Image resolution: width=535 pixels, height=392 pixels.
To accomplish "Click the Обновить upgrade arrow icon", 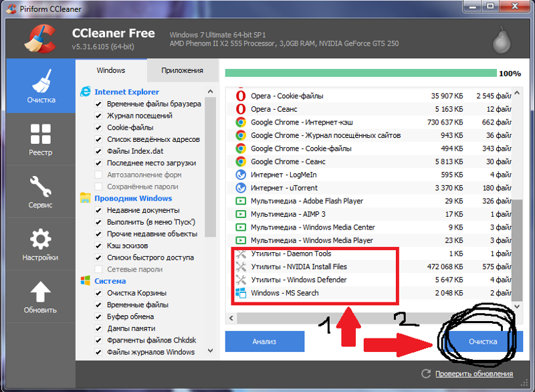I will [41, 292].
